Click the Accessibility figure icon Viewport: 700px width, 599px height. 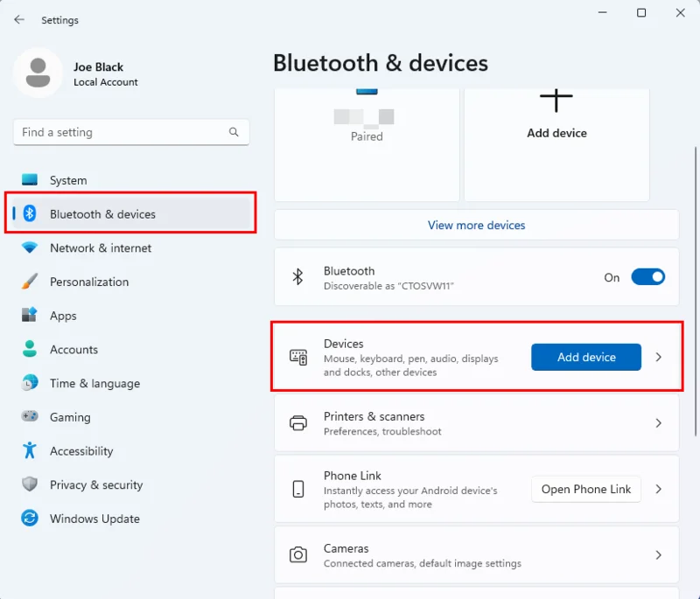[x=30, y=450]
